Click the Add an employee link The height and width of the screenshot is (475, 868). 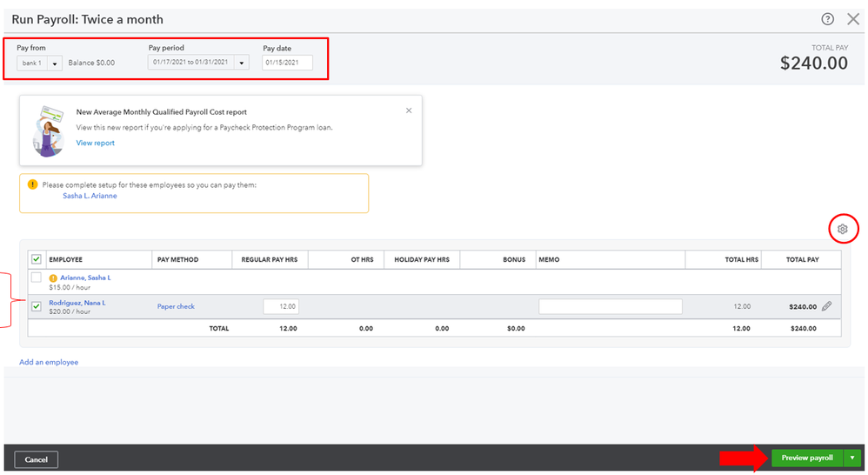[49, 362]
